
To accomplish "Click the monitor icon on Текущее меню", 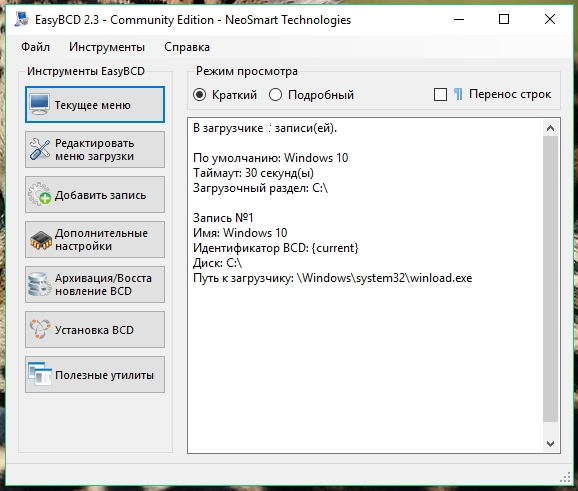I will (39, 105).
